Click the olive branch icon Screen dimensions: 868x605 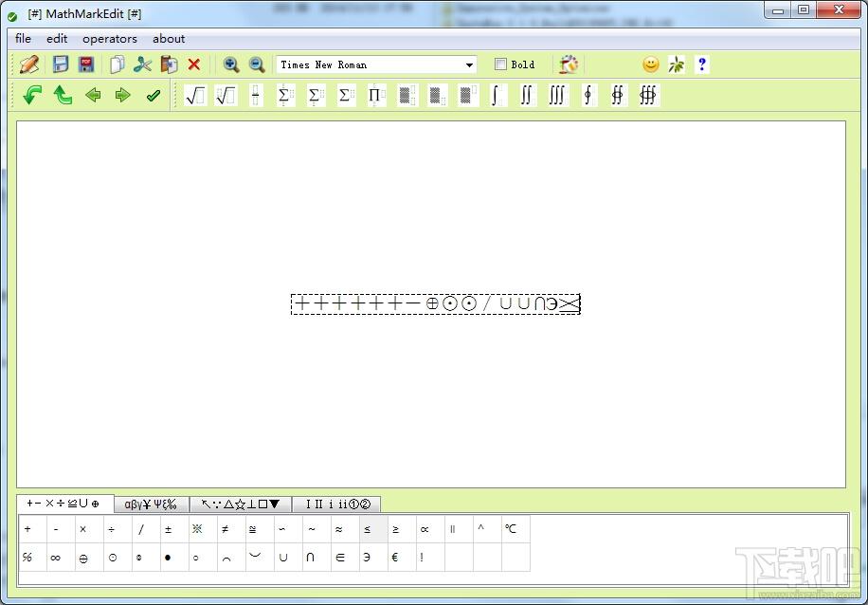676,64
